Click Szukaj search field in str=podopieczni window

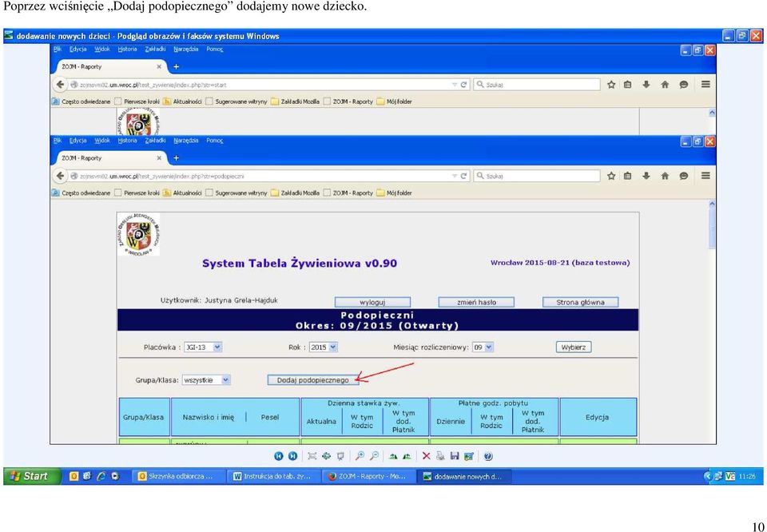coord(537,176)
